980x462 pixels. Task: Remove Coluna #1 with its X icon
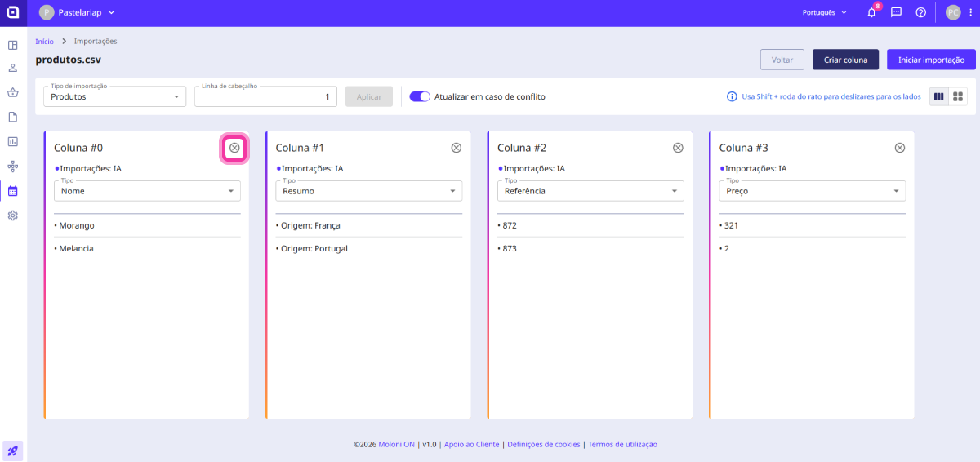click(x=457, y=148)
